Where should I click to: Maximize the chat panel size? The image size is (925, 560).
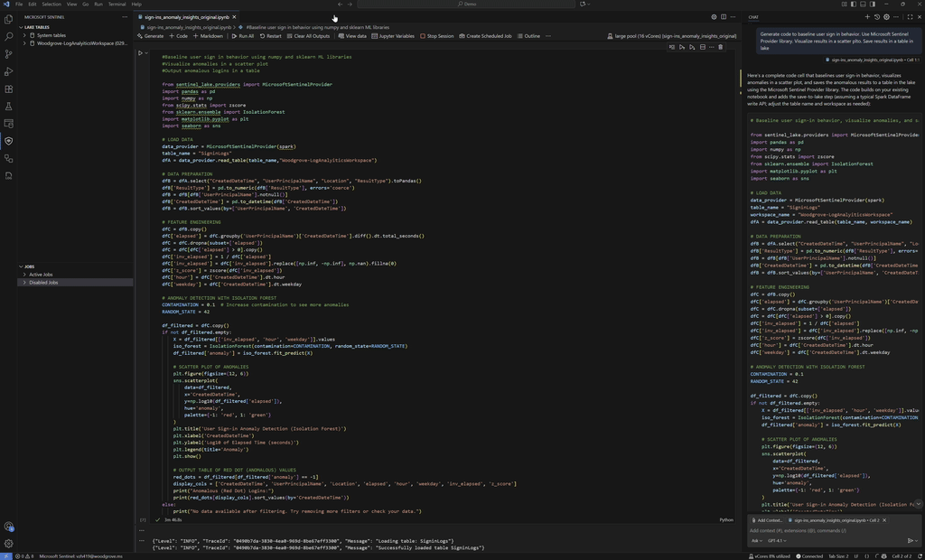(x=910, y=16)
